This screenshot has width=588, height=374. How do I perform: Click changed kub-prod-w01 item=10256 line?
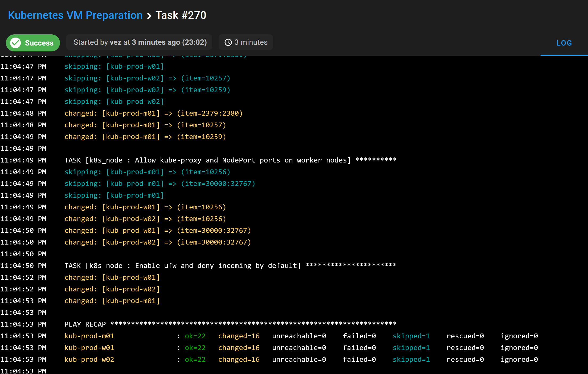click(x=145, y=207)
